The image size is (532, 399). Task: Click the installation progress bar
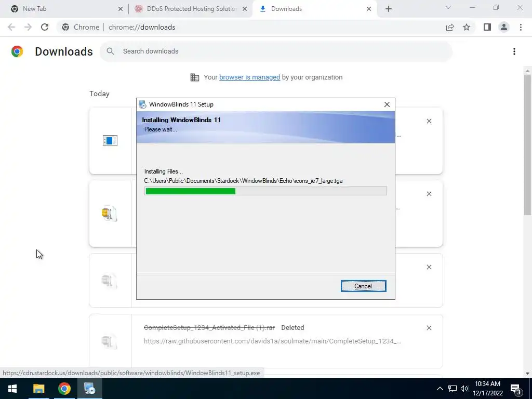pyautogui.click(x=265, y=191)
